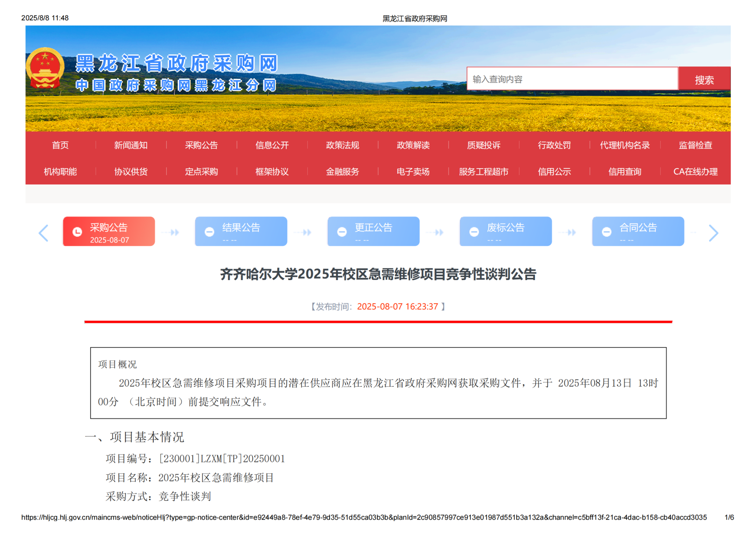Image resolution: width=756 pixels, height=534 pixels.
Task: Go to 政策法规 menu
Action: (342, 145)
